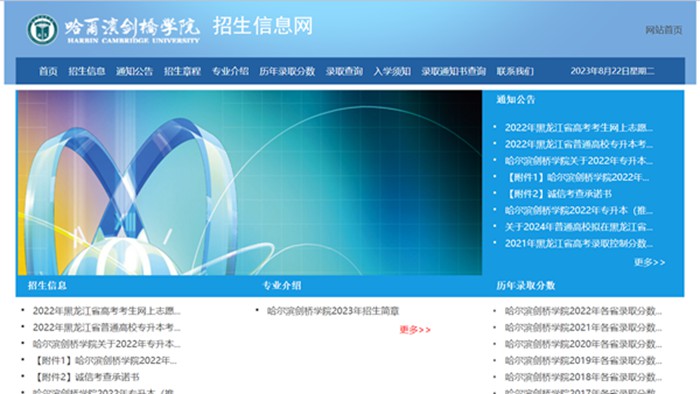
Task: Open sidebar notice 哈尔滨剑桥学院2022年专升本（推
Action: [x=579, y=210]
